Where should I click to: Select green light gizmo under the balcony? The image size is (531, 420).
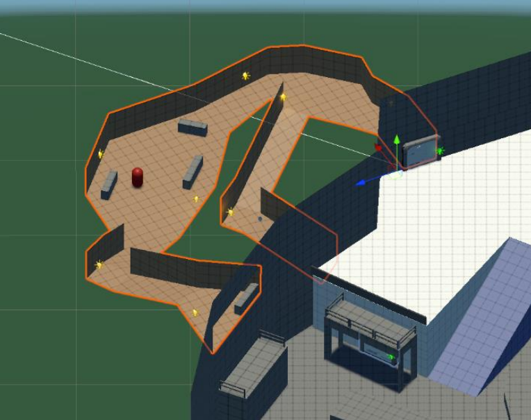(391, 358)
